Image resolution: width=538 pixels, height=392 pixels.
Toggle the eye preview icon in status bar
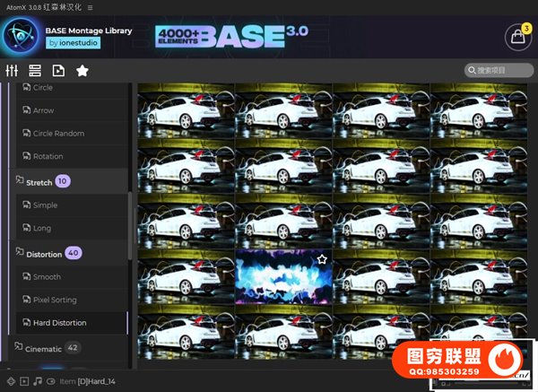pos(49,381)
